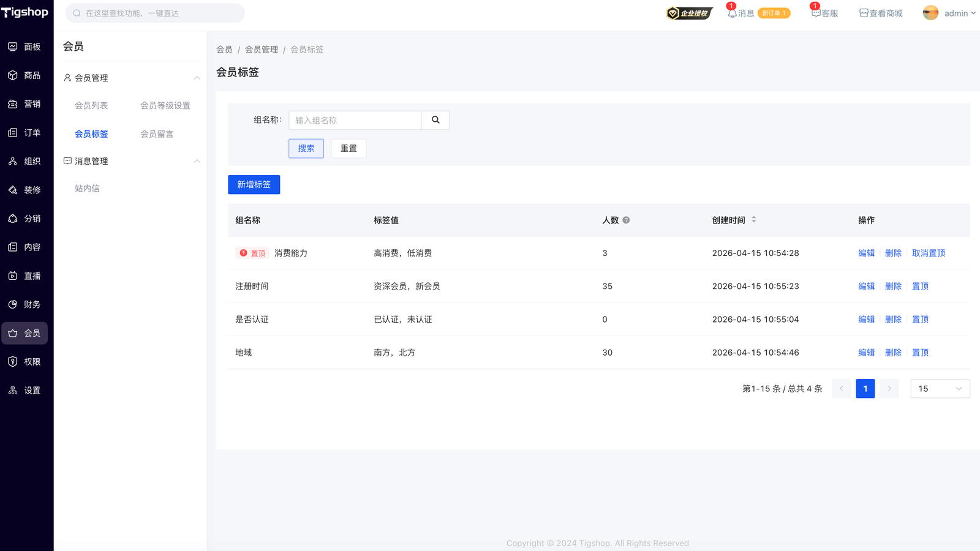Open the 会员留言 menu item
The image size is (980, 551).
coord(157,133)
